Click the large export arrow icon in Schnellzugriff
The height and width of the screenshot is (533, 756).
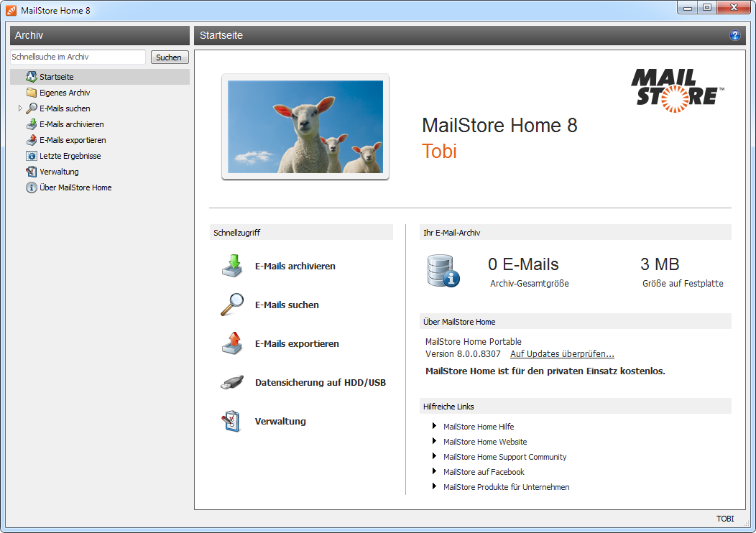coord(232,343)
